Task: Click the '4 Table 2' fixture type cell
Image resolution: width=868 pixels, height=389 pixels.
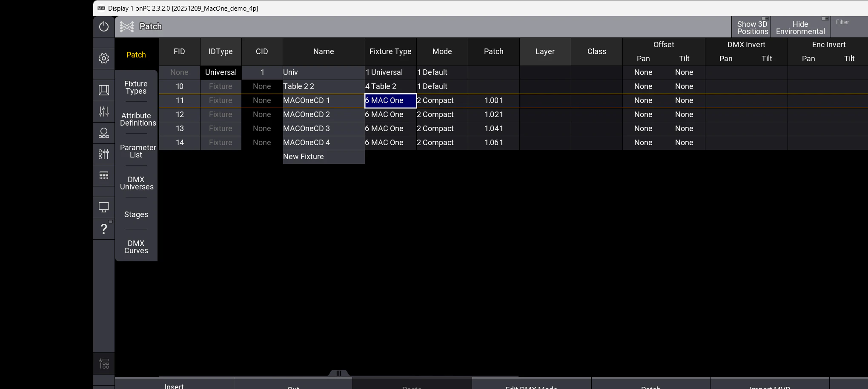Action: pyautogui.click(x=390, y=86)
